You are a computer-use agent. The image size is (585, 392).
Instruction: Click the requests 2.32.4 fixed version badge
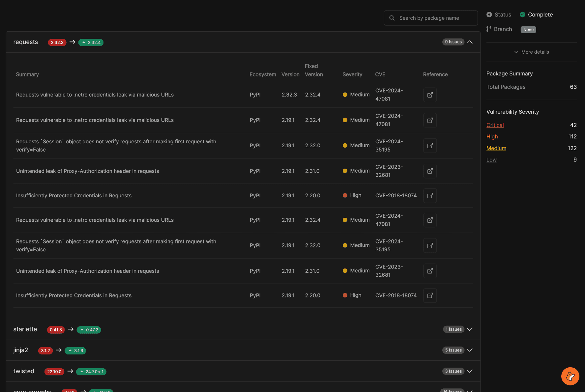coord(91,42)
